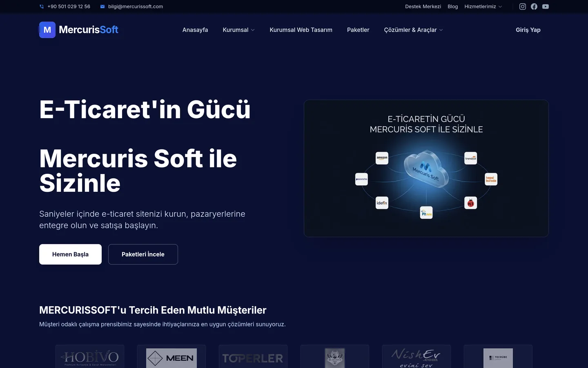The width and height of the screenshot is (588, 368).
Task: Click the 'Saniyeler içinde e-ticaret' paragraph
Action: [x=142, y=220]
